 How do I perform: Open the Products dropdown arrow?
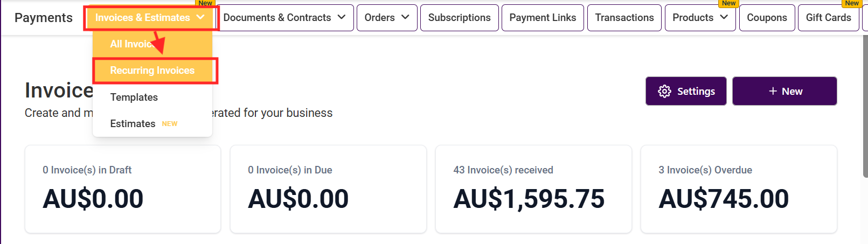724,18
